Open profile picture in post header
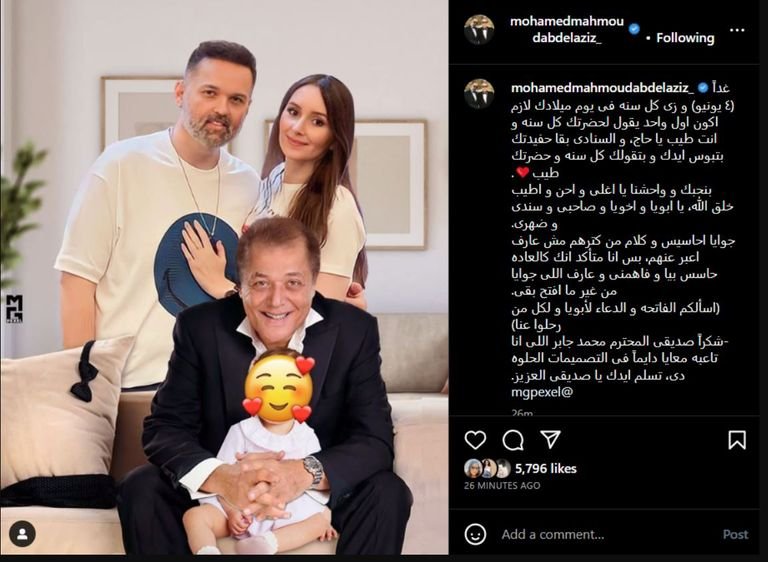 479,29
